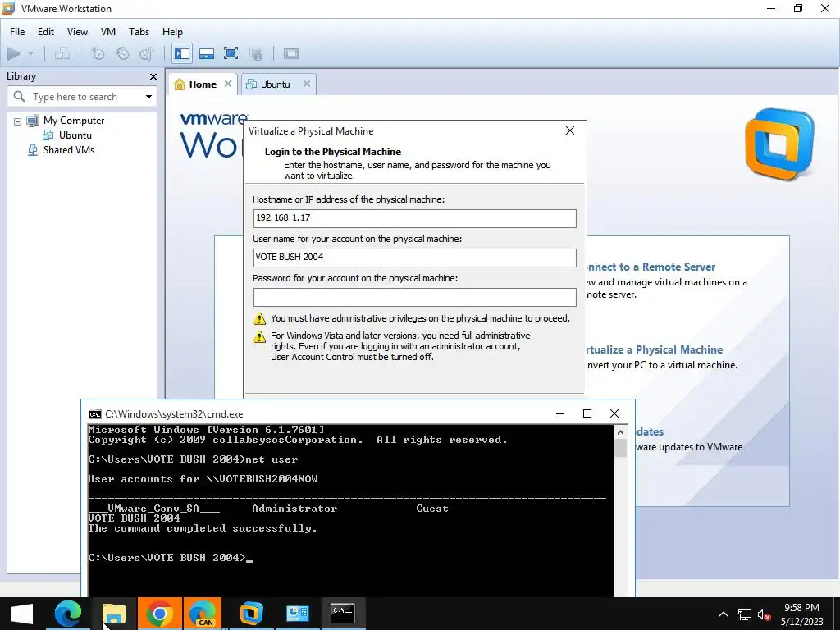The image size is (840, 630).
Task: Click the VMware Workstation logo icon on the Home page
Action: point(780,144)
